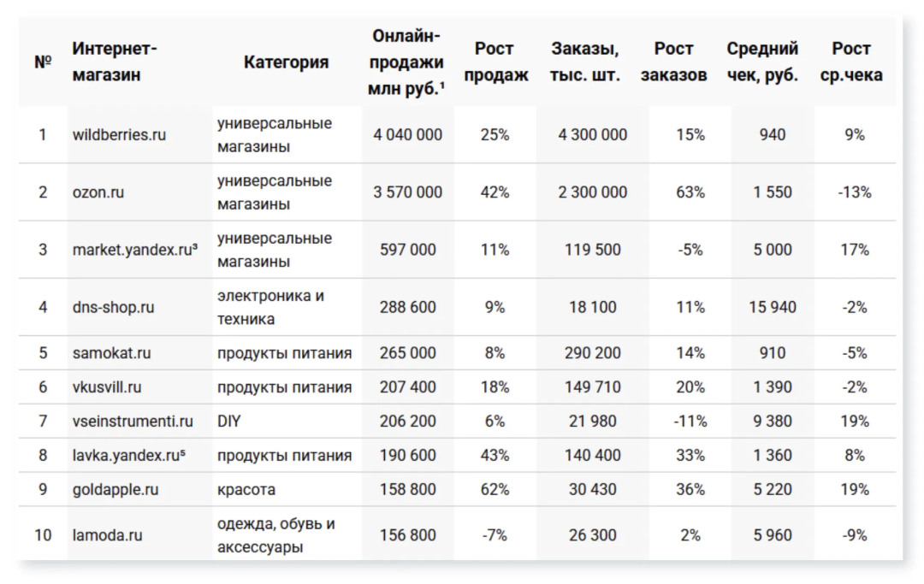This screenshot has width=924, height=584.
Task: Select the Рост продаж column header
Action: 495,62
